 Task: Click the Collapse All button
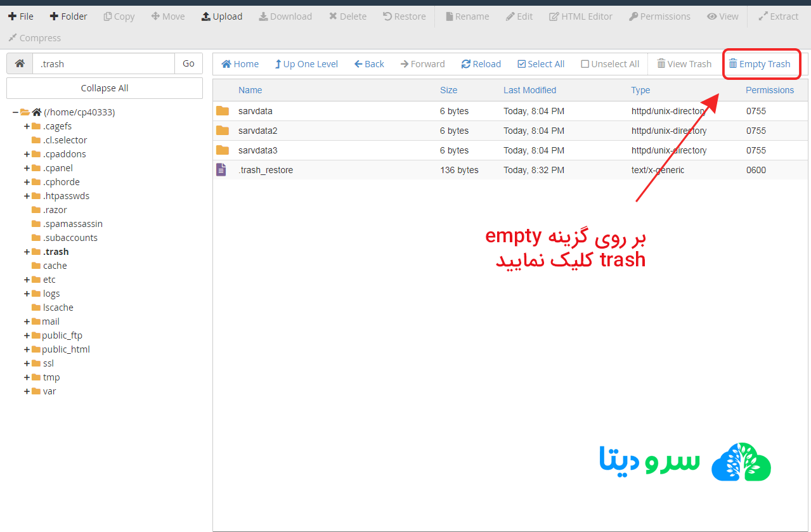(104, 88)
